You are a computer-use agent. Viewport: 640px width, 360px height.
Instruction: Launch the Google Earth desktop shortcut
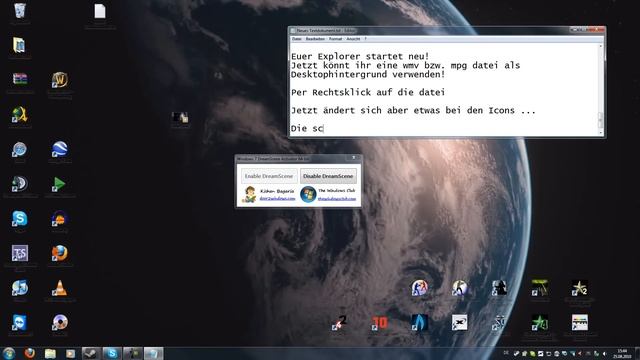tap(60, 149)
